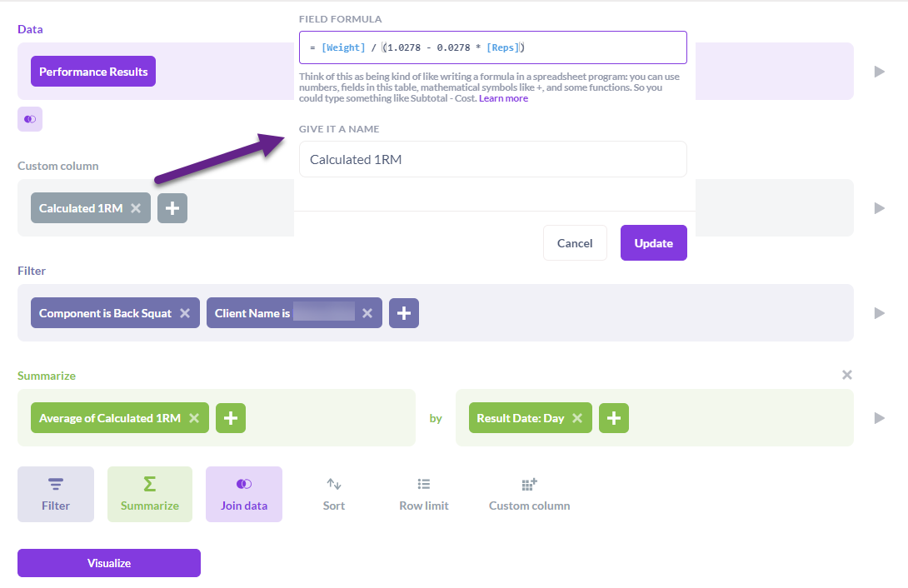908x588 pixels.
Task: Add a new filter with plus icon
Action: [404, 313]
